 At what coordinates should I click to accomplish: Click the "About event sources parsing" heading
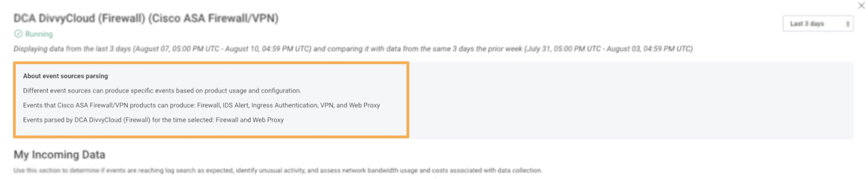(x=66, y=76)
